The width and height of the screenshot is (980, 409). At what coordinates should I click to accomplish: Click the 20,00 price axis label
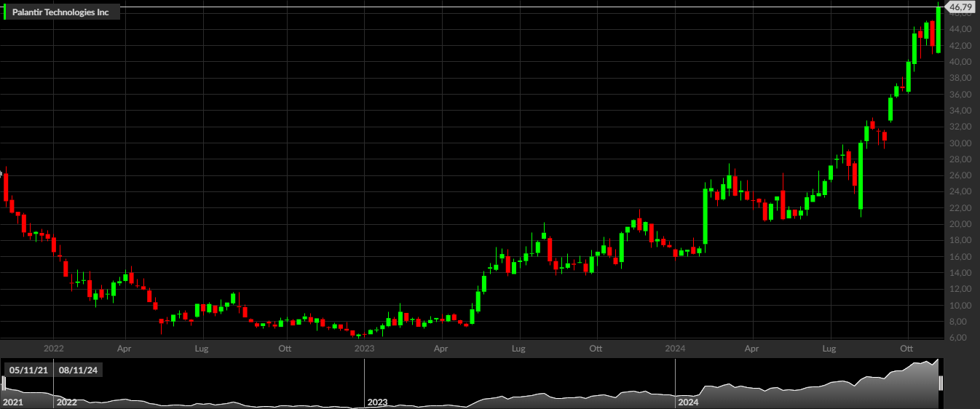tap(960, 224)
